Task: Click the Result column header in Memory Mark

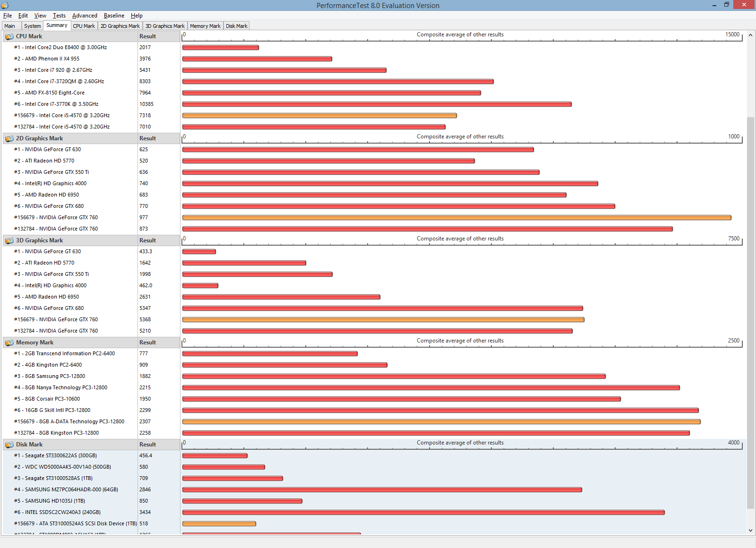Action: (x=148, y=342)
